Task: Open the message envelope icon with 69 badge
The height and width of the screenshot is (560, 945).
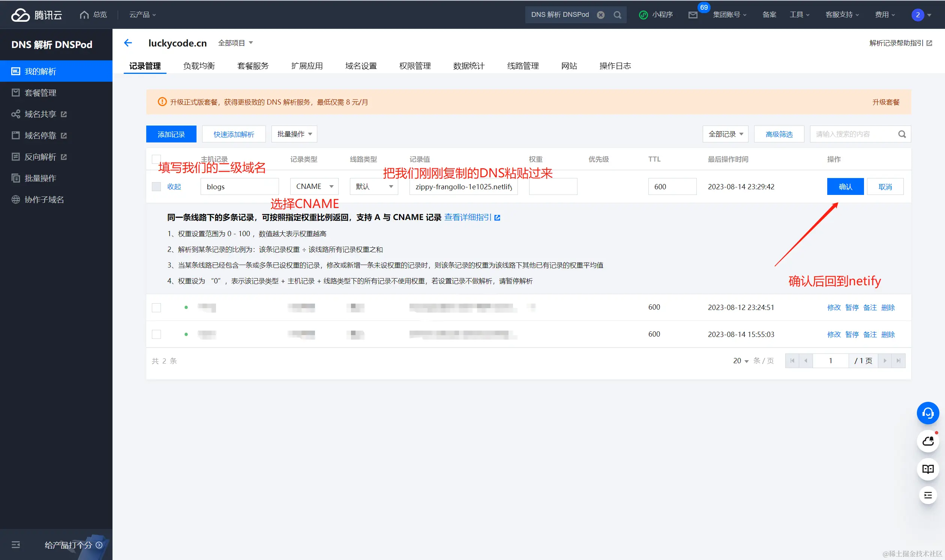Action: tap(693, 15)
